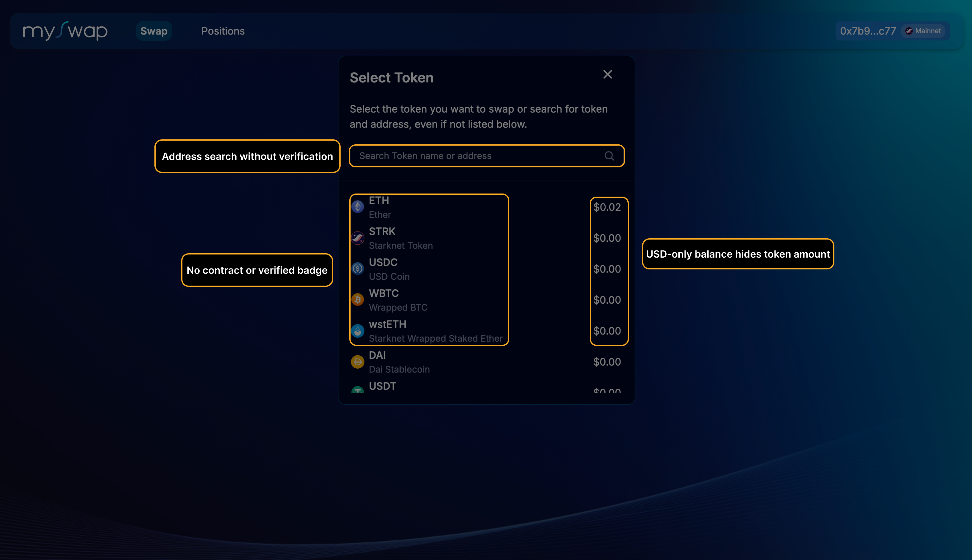The image size is (972, 560).
Task: Switch to the Swap tab
Action: 153,31
